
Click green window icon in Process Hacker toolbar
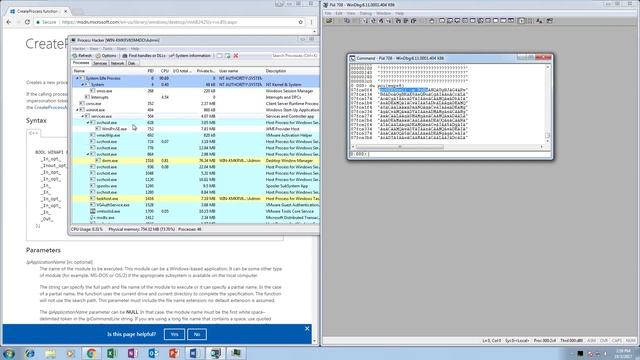(227, 56)
